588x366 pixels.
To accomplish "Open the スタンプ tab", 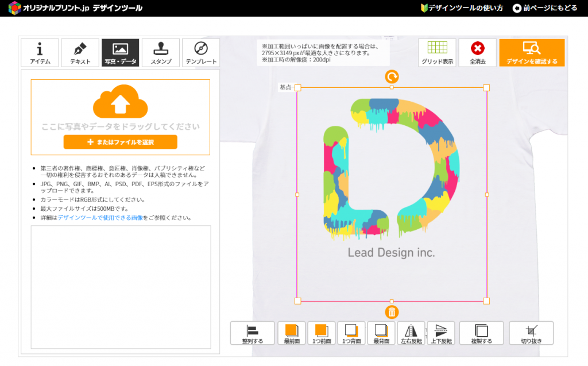I will click(161, 52).
